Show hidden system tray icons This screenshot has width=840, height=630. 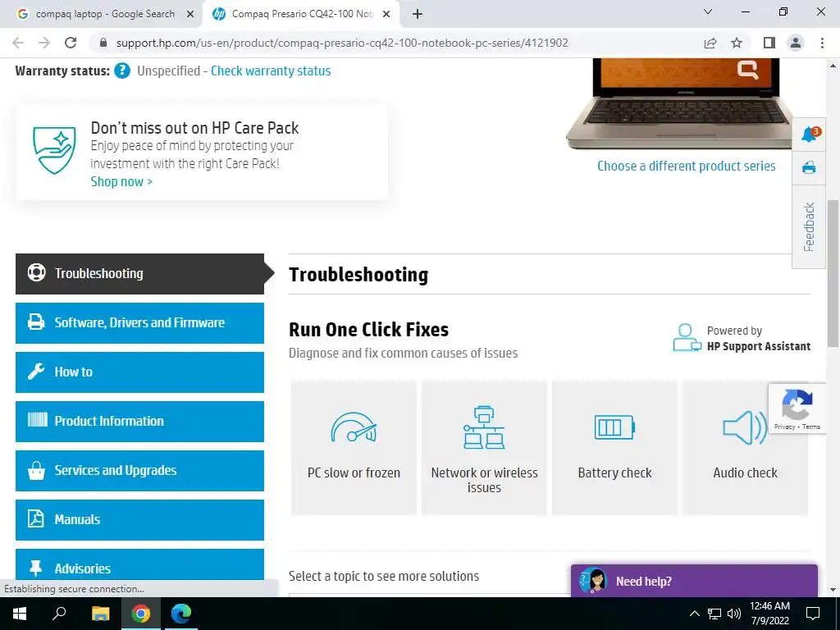click(x=694, y=614)
